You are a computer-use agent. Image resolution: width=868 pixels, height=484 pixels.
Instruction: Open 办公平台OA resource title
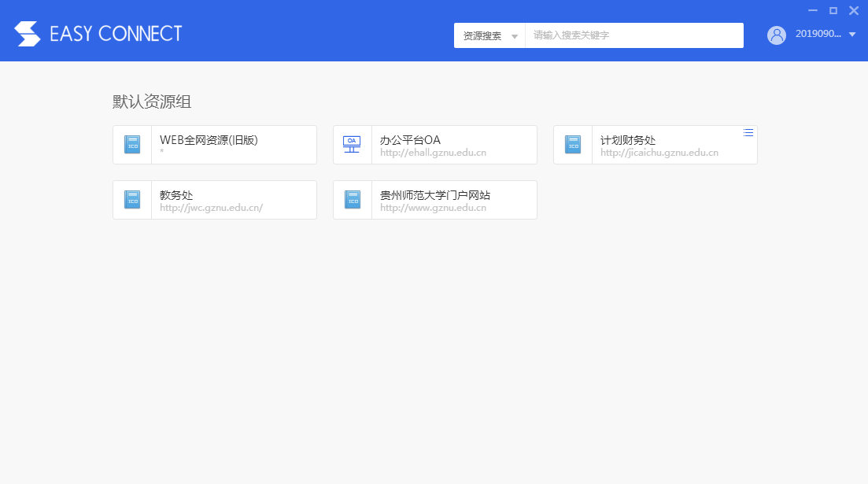410,140
